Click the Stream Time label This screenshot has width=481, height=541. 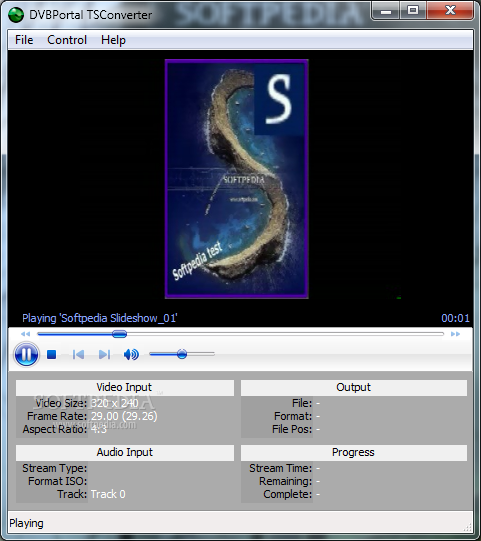coord(281,468)
